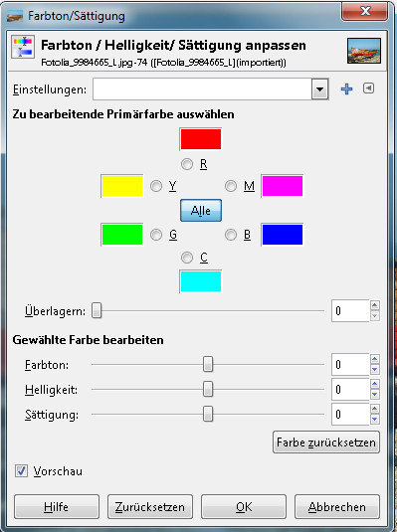
Task: Select the C cyan radio button
Action: click(187, 258)
